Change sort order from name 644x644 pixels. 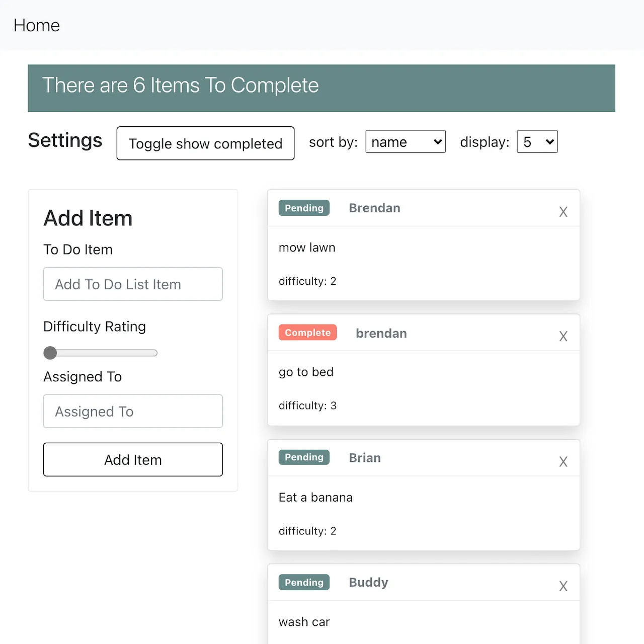pyautogui.click(x=406, y=141)
